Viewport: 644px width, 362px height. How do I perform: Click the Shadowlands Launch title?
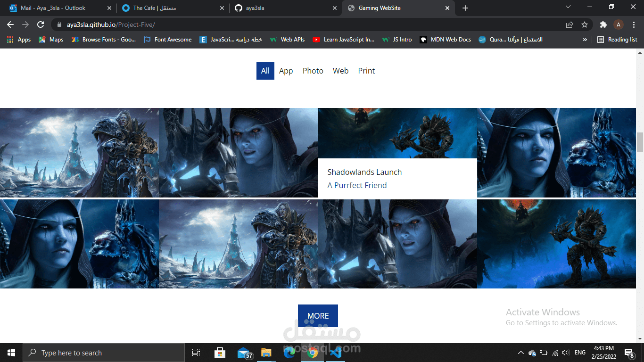(x=364, y=172)
